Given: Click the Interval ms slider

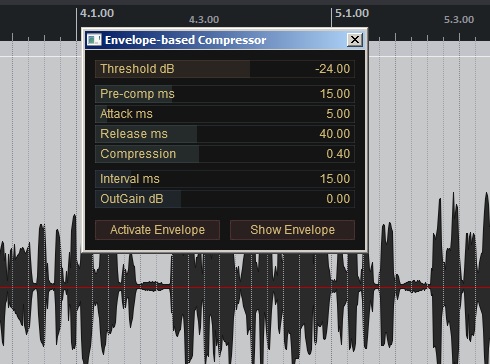Looking at the screenshot, I should (225, 179).
